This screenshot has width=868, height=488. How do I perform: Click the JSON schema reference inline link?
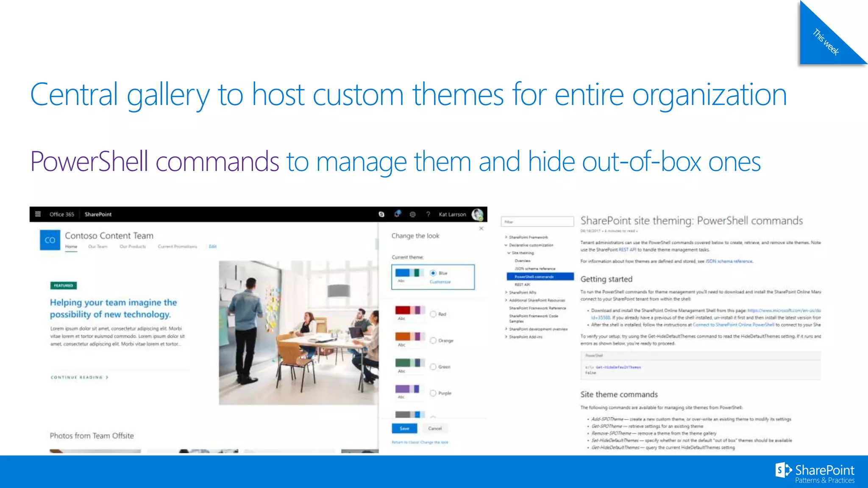pyautogui.click(x=729, y=261)
